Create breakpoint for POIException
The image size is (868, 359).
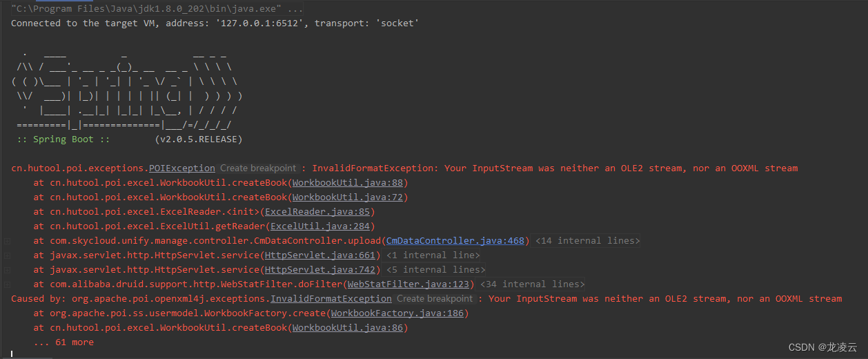(x=259, y=168)
